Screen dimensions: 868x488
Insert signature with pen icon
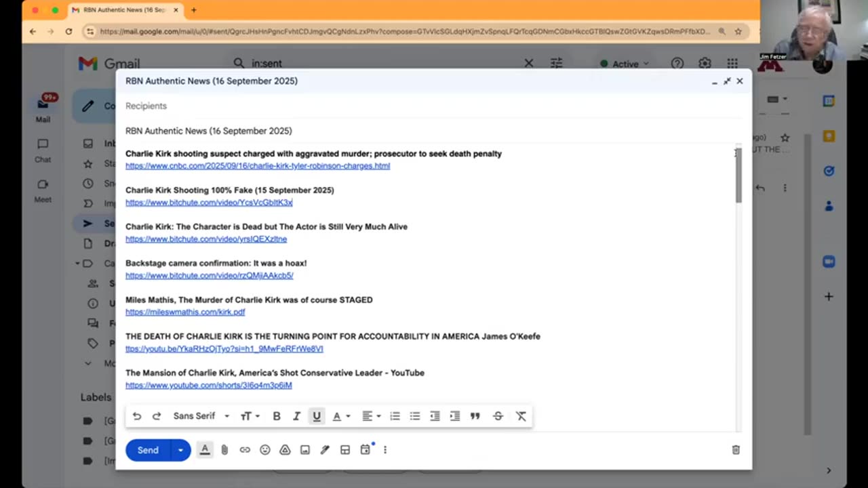tap(325, 450)
